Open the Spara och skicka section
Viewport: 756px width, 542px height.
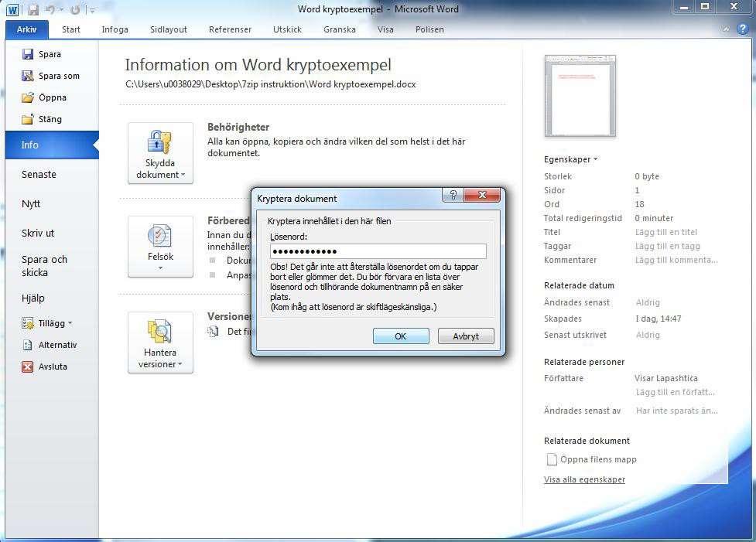click(44, 266)
